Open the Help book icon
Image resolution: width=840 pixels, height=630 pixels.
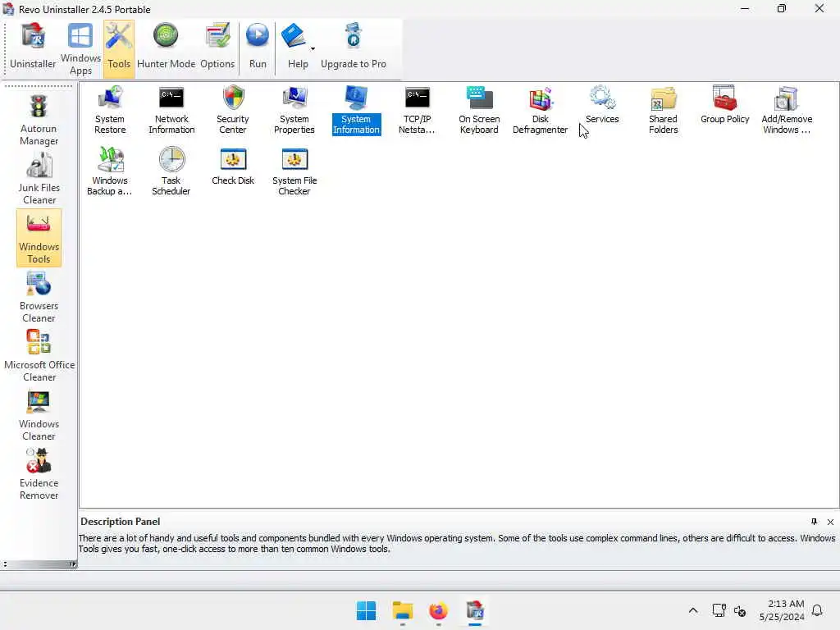click(x=293, y=37)
